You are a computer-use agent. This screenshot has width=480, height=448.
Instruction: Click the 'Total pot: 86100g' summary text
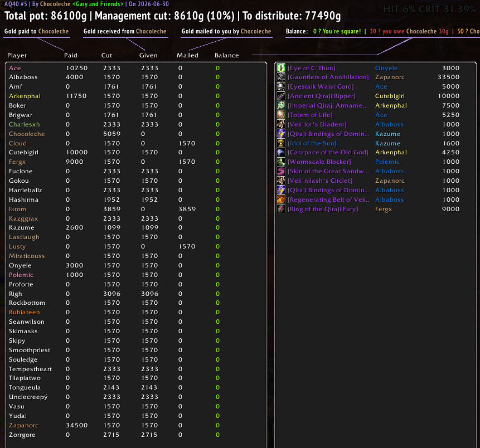[x=46, y=16]
